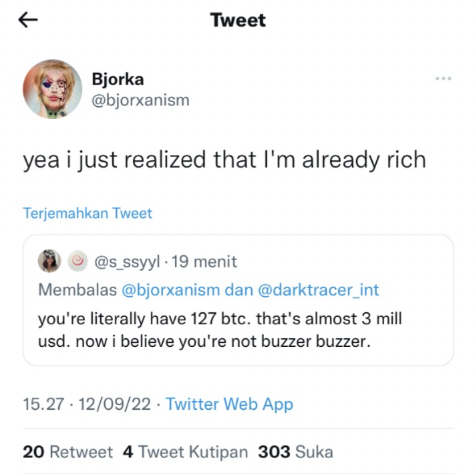Open Bjorka's profile picture
Image resolution: width=476 pixels, height=474 pixels.
[52, 89]
